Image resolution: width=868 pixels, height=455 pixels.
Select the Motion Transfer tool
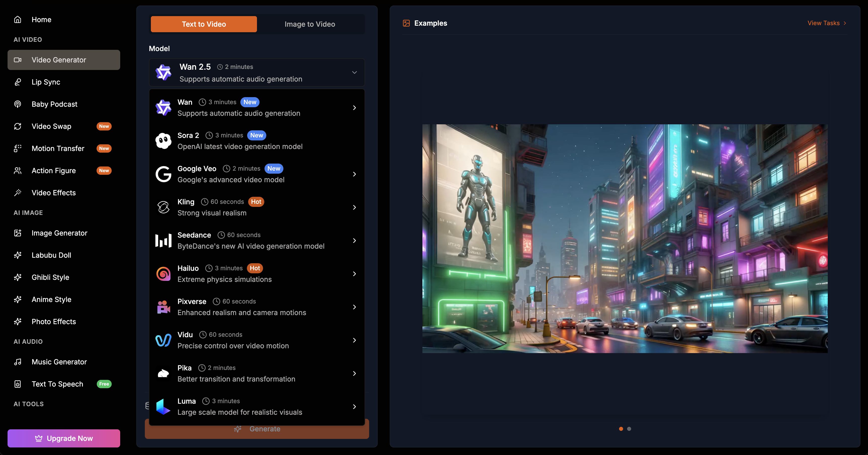tap(58, 148)
